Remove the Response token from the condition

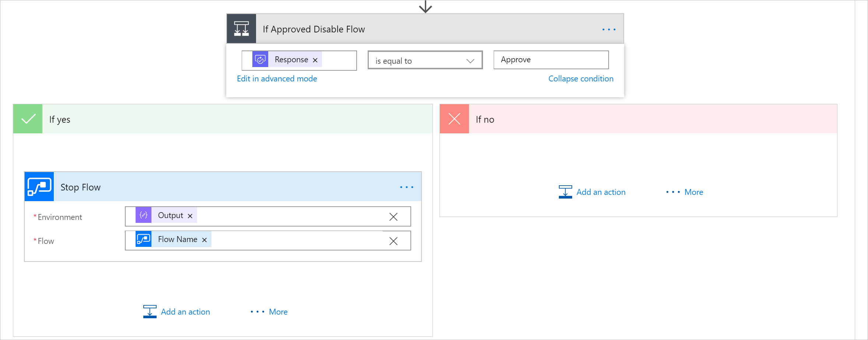coord(315,60)
